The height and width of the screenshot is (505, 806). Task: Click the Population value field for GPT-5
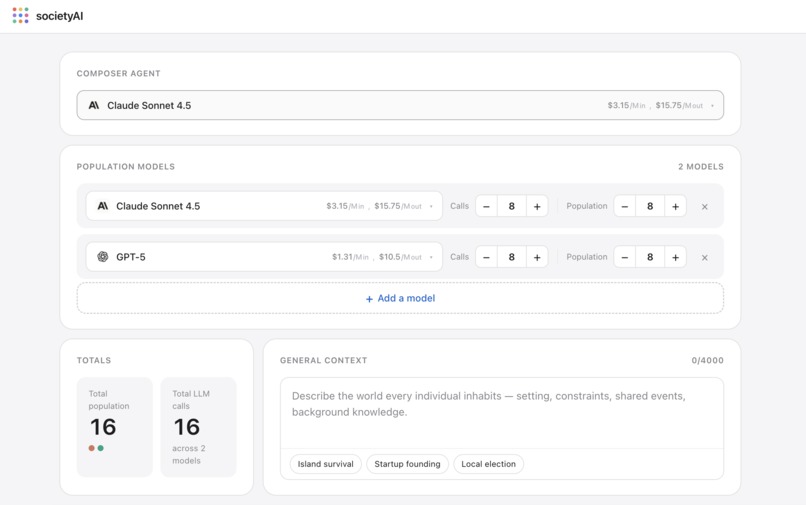point(650,257)
